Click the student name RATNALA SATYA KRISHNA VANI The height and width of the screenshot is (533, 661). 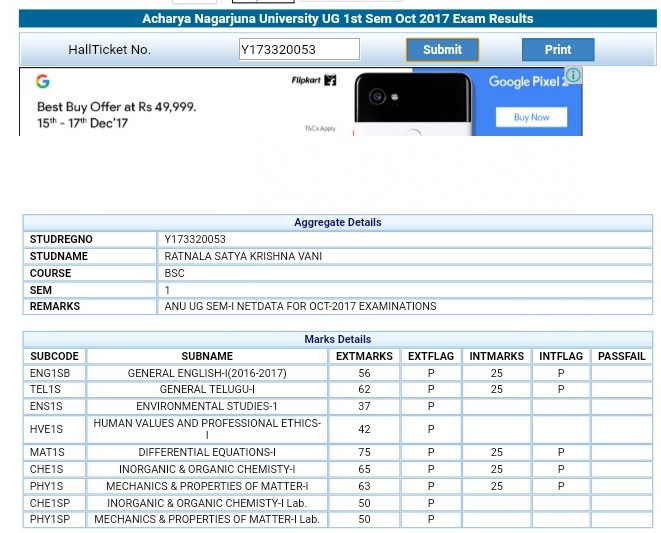(243, 256)
